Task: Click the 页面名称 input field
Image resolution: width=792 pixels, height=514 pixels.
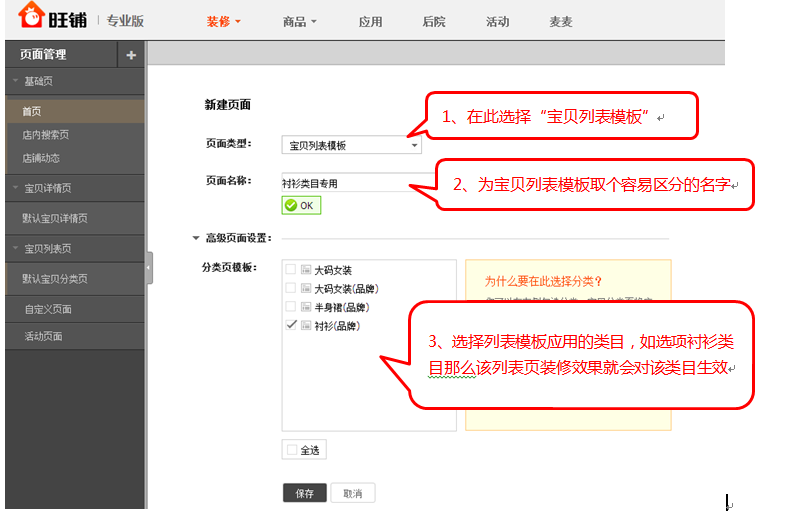Action: pos(357,183)
